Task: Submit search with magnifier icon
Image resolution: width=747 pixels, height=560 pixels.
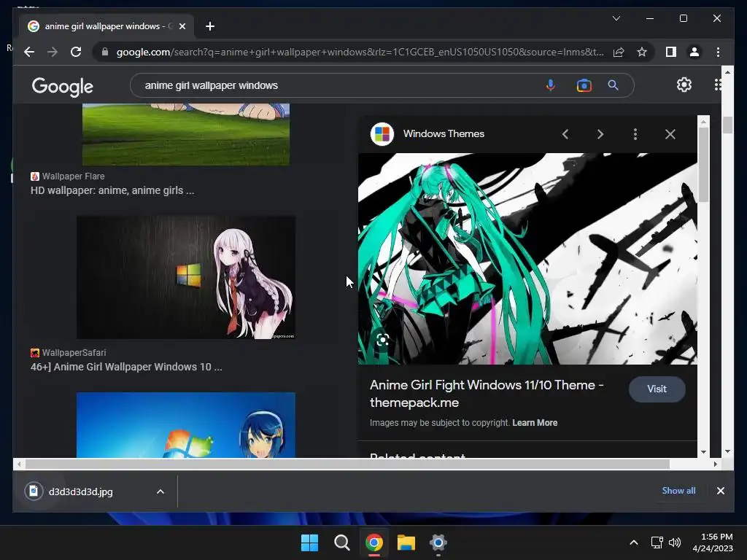Action: [x=613, y=85]
